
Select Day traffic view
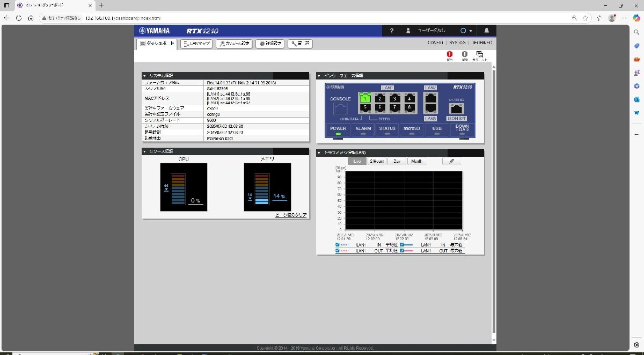point(397,161)
